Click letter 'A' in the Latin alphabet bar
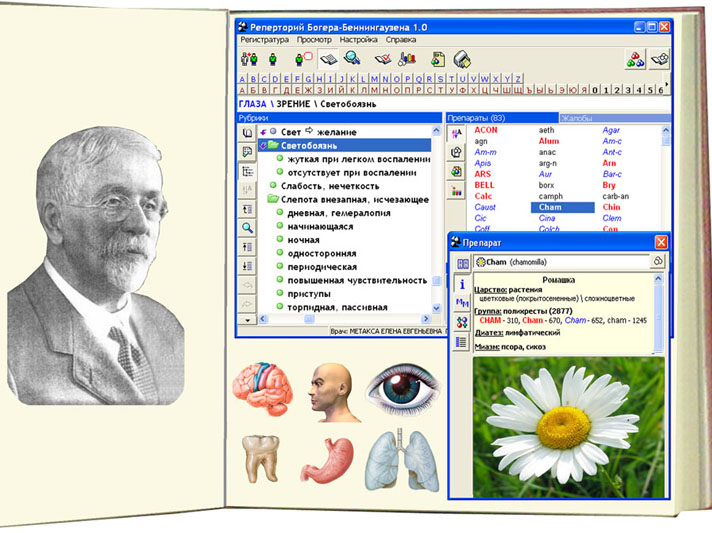 pos(243,78)
